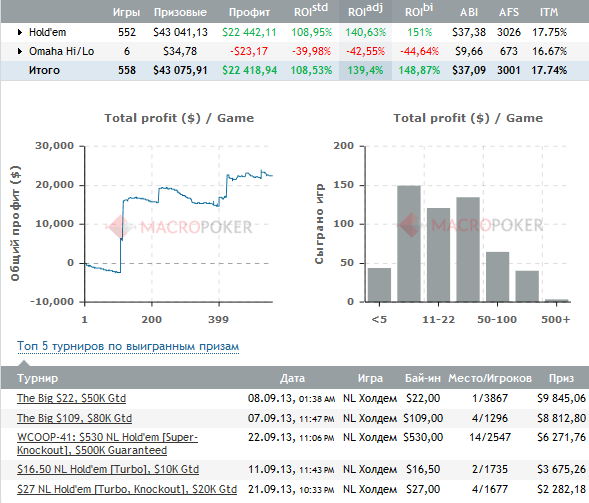This screenshot has height=503, width=589.
Task: Select Hold'em profit value $22 442,11
Action: pyautogui.click(x=249, y=32)
